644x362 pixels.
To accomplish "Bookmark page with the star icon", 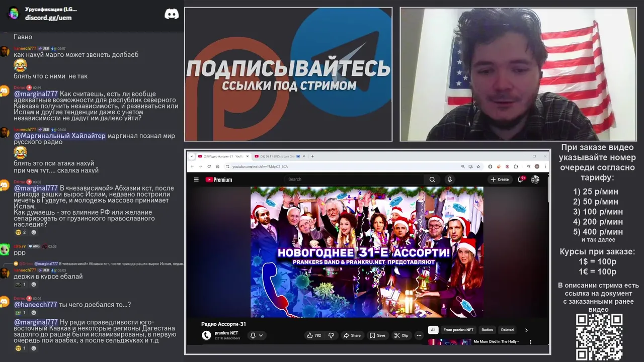I will (478, 166).
